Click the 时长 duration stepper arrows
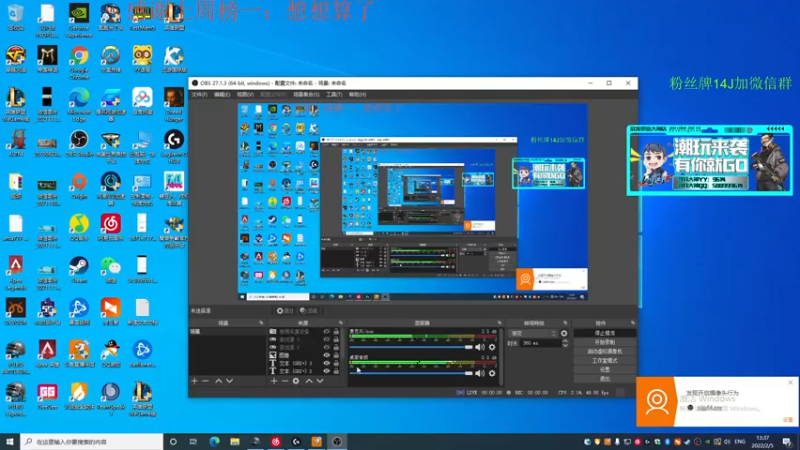The height and width of the screenshot is (450, 800). coord(565,343)
